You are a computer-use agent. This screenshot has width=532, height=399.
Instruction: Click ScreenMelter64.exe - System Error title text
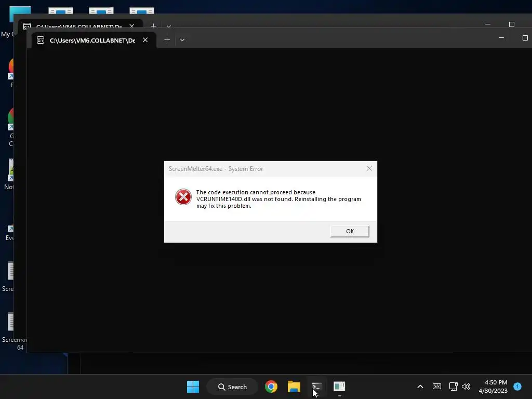216,169
